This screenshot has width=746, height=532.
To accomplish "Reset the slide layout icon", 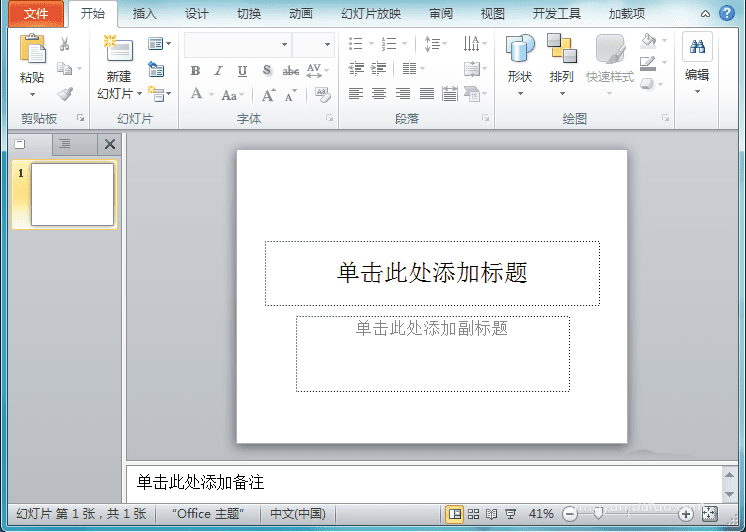I will pos(156,69).
